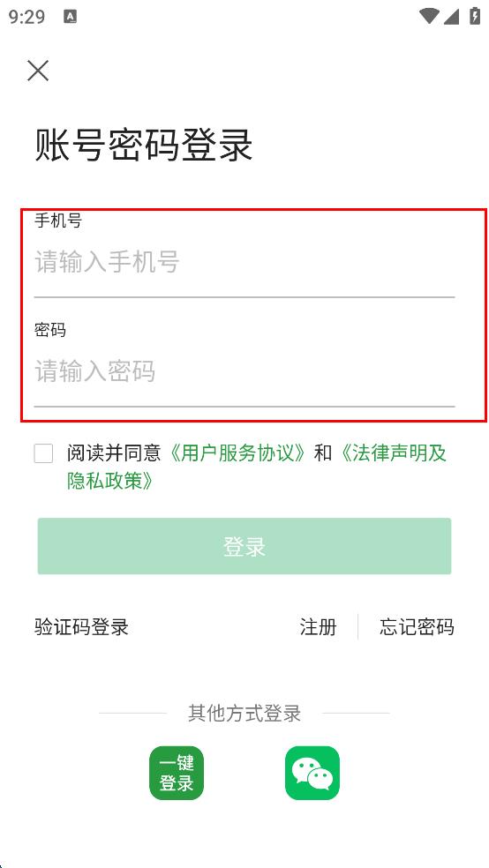Tap the 其他方式登录 section heading
Viewport: 489px width, 868px height.
244,713
